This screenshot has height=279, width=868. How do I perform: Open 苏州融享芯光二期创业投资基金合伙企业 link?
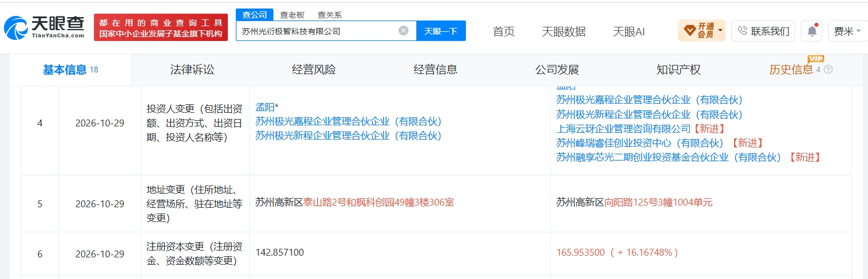668,157
